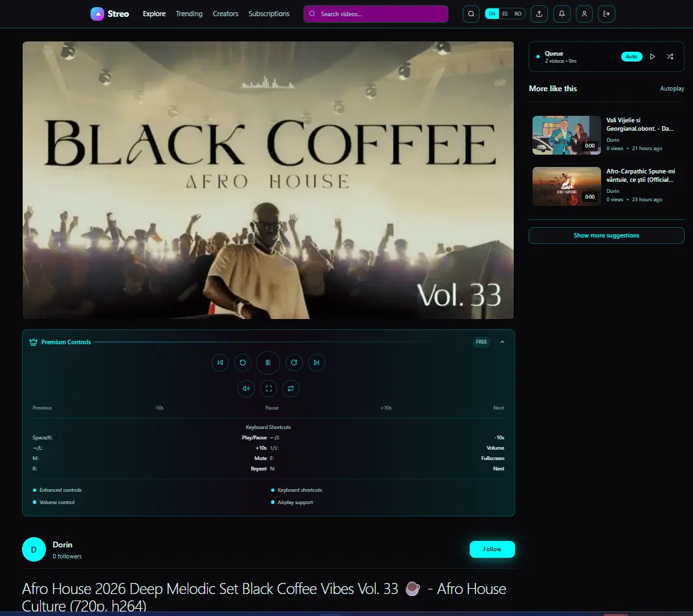This screenshot has height=616, width=693.
Task: Click the FREE badge
Action: point(481,342)
